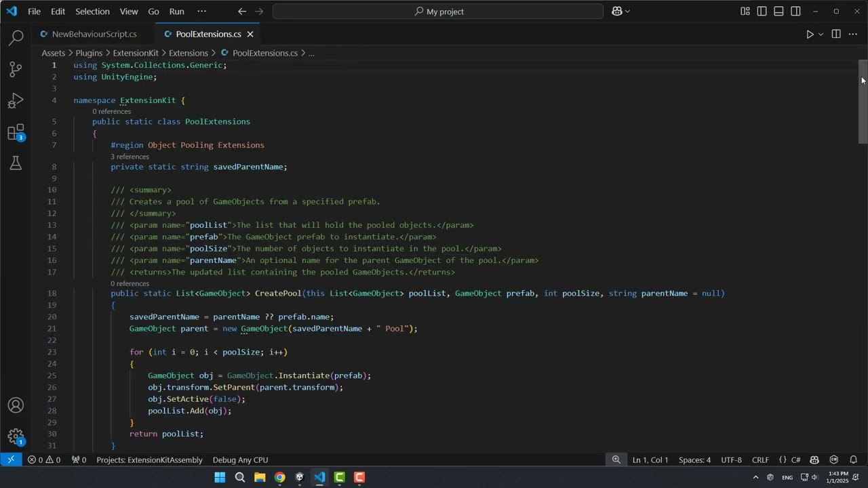Open errors and warnings count in status bar
The image size is (868, 488).
44,460
